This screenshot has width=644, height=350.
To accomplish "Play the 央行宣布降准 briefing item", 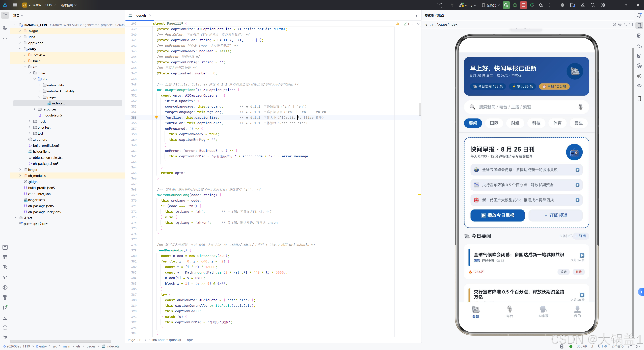I will [x=577, y=185].
